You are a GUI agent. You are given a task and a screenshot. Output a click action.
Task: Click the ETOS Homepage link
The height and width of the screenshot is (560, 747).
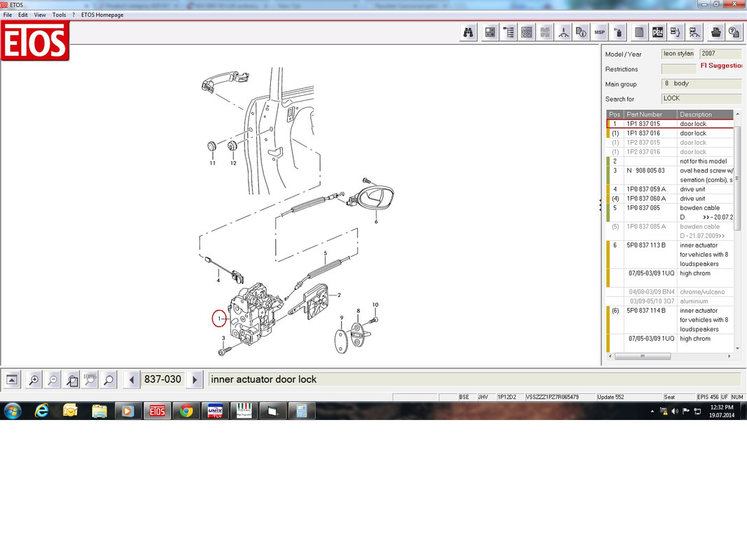[x=102, y=15]
